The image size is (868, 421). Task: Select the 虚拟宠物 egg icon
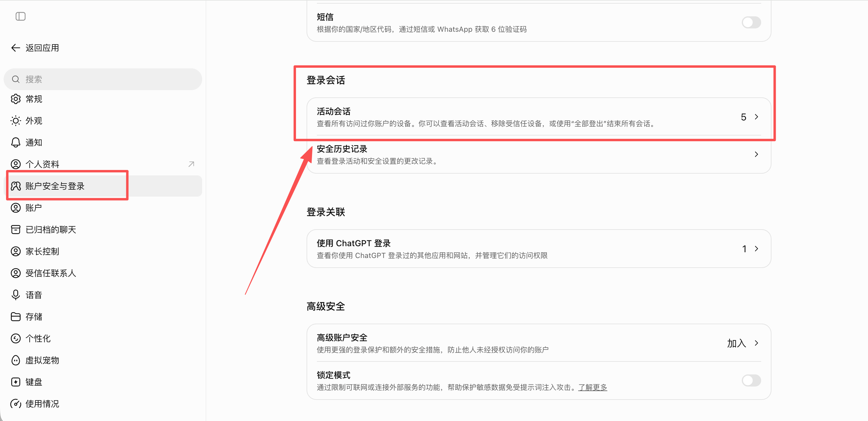click(15, 361)
